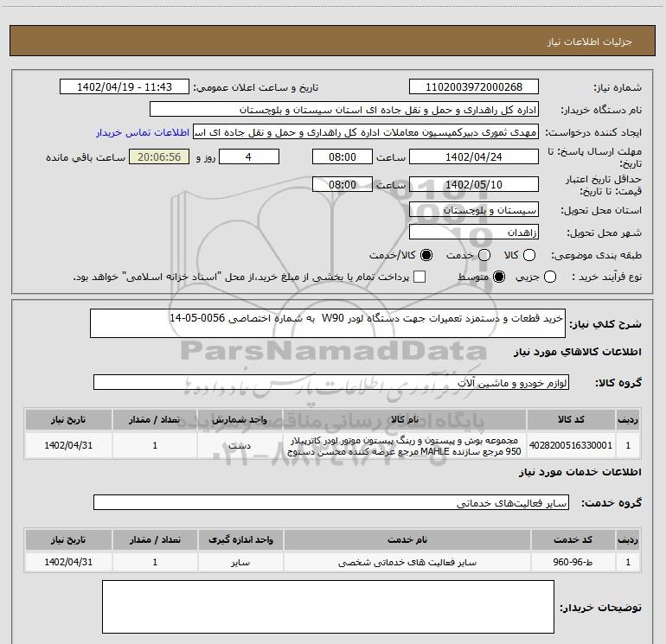Choose متوسط purchase process type
The height and width of the screenshot is (644, 666).
pyautogui.click(x=499, y=277)
